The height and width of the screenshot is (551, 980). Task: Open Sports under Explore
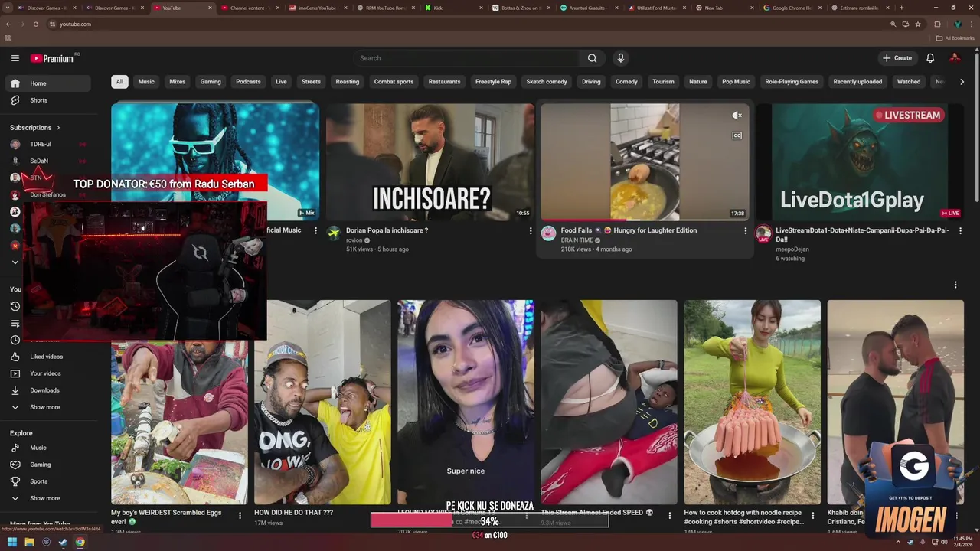click(x=47, y=481)
